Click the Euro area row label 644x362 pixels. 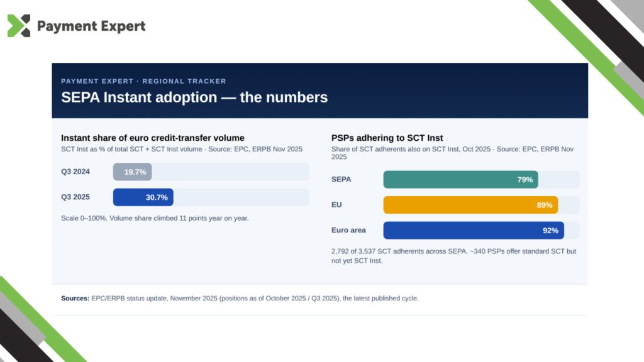point(348,230)
